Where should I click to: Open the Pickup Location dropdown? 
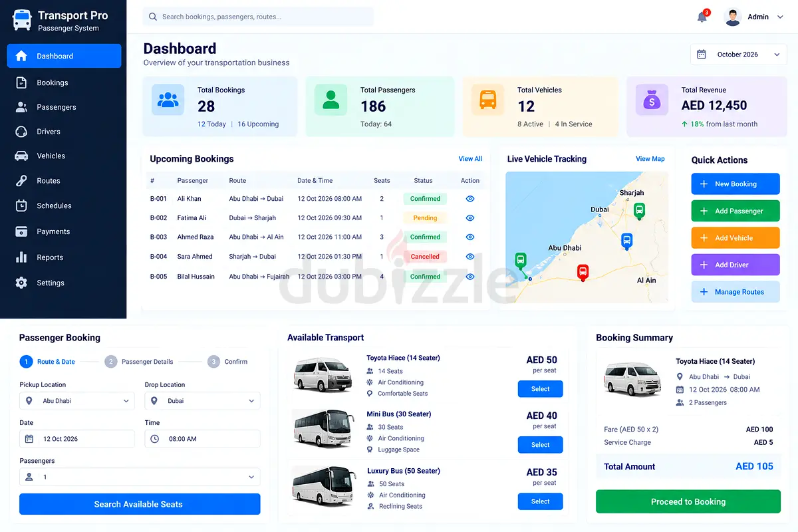click(x=77, y=401)
